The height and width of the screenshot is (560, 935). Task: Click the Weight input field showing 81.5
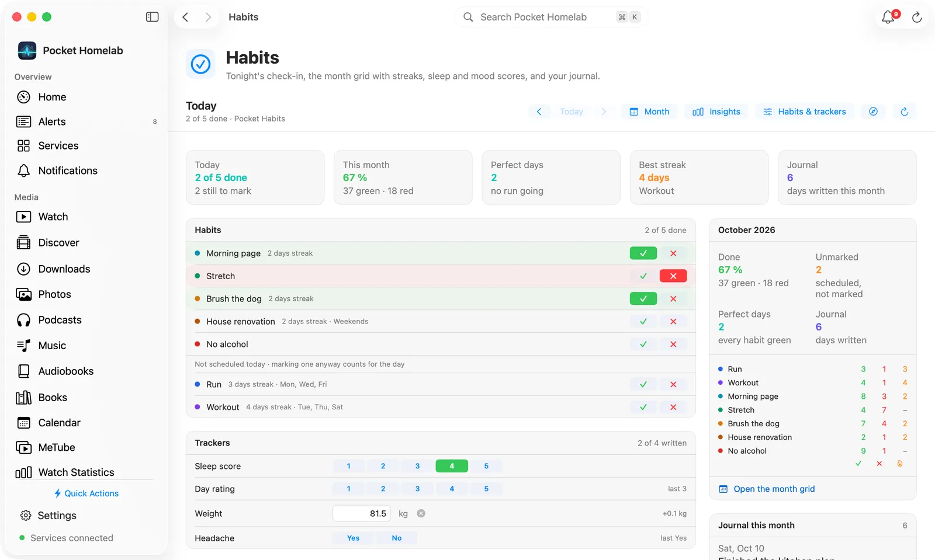pos(362,514)
